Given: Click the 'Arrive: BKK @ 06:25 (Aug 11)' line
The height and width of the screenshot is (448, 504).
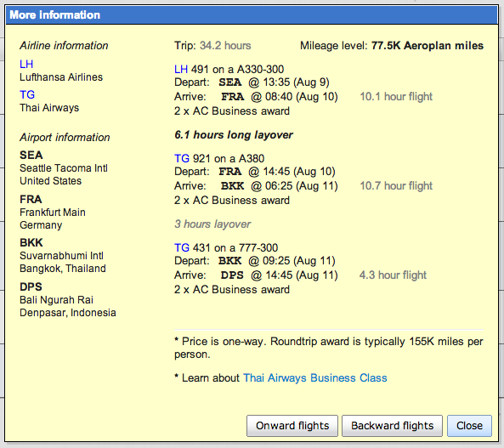Looking at the screenshot, I should [x=256, y=185].
